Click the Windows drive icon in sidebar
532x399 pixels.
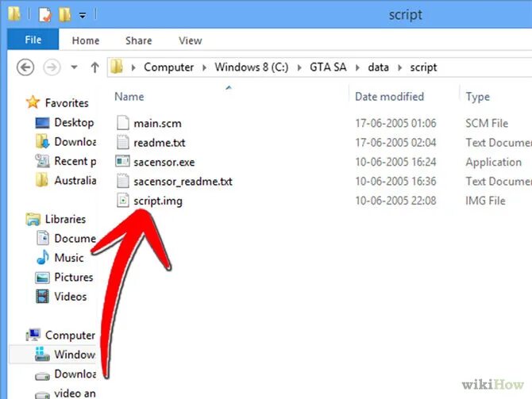click(42, 354)
